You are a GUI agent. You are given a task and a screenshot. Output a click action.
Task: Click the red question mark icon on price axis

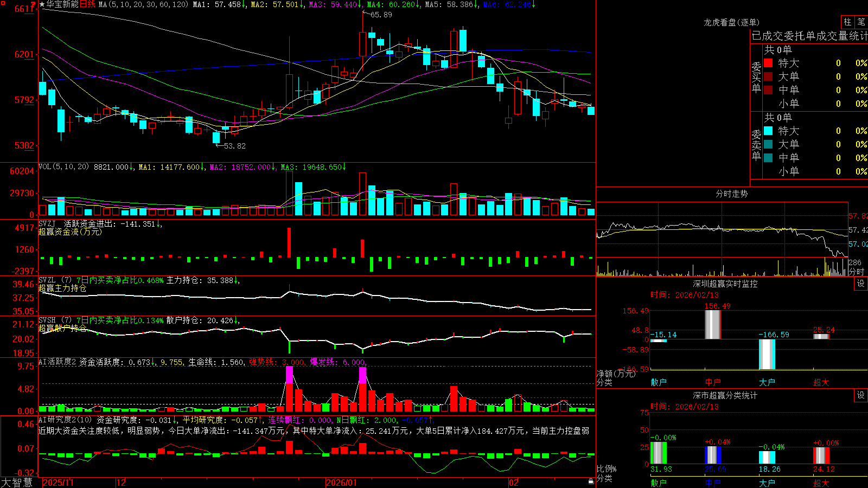point(33,5)
